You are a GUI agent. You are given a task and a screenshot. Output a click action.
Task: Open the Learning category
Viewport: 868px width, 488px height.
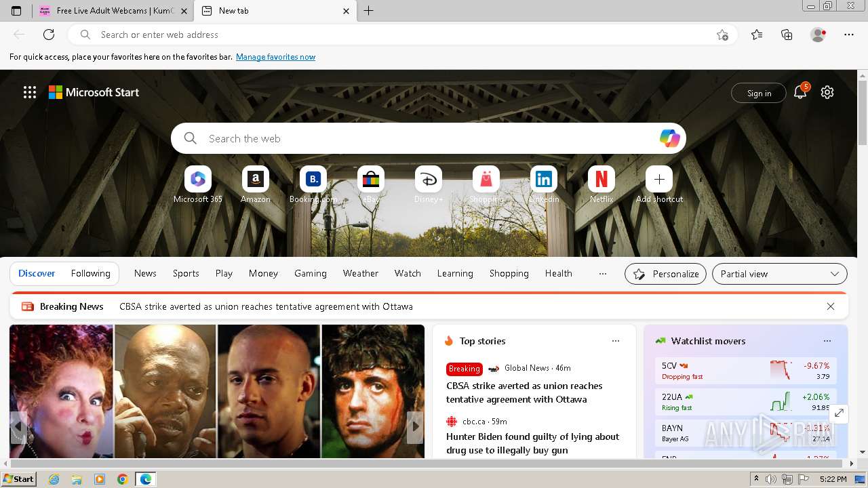click(455, 274)
